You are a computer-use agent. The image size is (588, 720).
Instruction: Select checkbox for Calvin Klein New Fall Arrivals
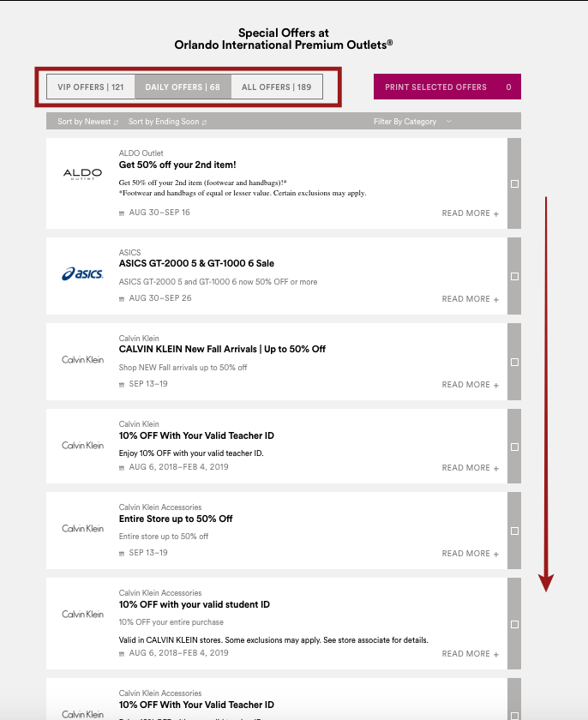point(514,363)
